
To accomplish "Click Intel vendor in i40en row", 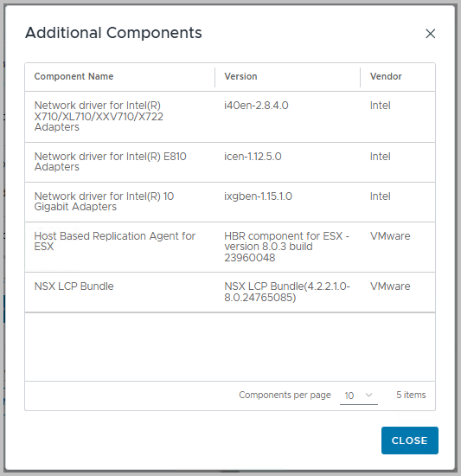I will click(381, 106).
